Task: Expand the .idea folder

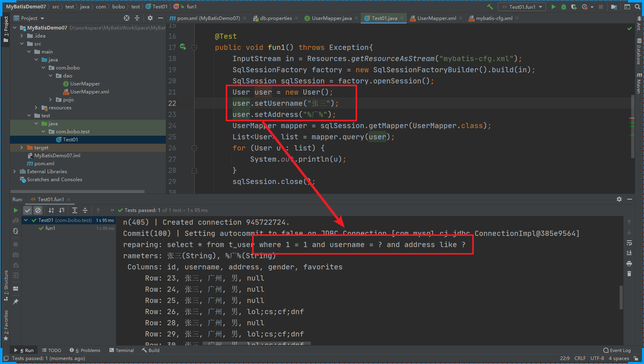Action: [x=22, y=36]
